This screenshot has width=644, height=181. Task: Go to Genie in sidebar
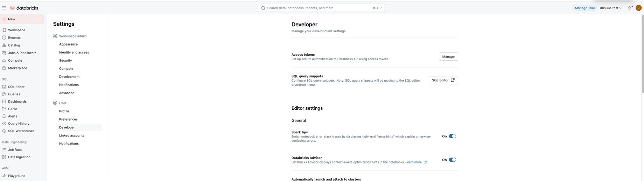[x=13, y=109]
